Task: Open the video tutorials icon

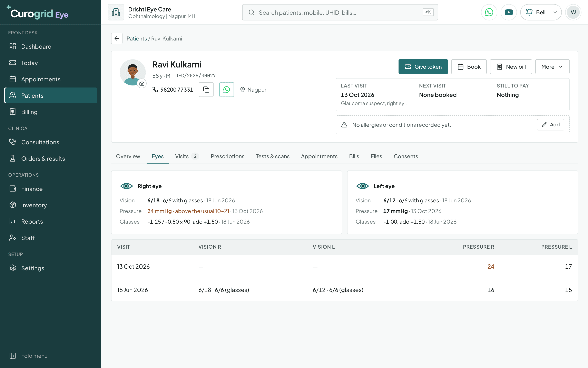Action: pyautogui.click(x=509, y=12)
